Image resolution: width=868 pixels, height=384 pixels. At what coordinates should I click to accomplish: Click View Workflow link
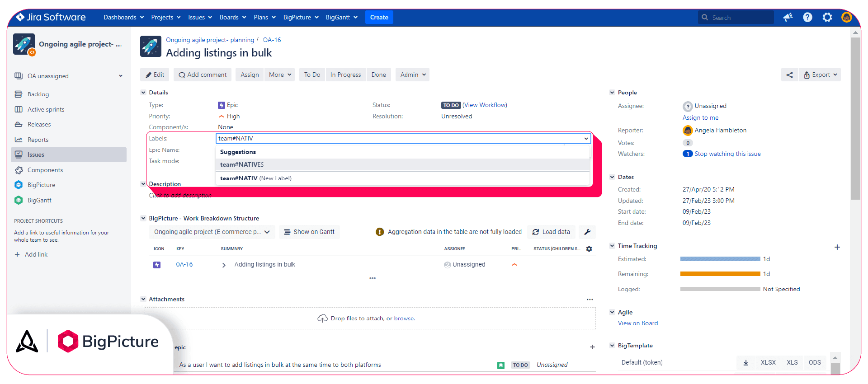[485, 105]
